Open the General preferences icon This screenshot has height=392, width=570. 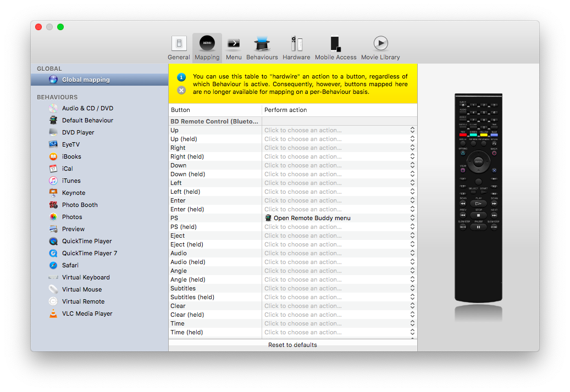point(179,44)
